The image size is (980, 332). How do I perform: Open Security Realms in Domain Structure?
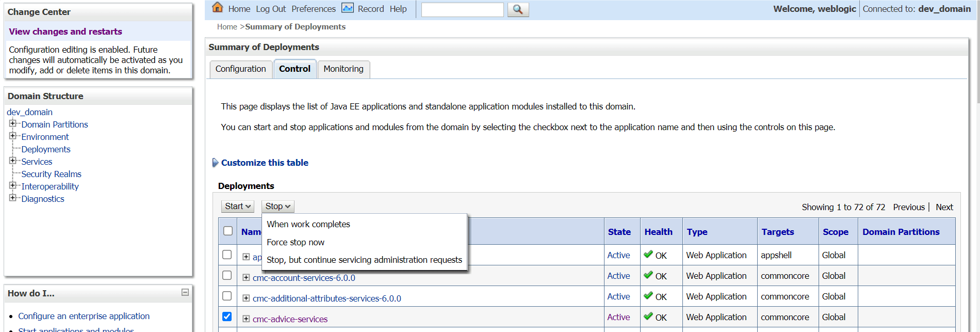coord(52,174)
